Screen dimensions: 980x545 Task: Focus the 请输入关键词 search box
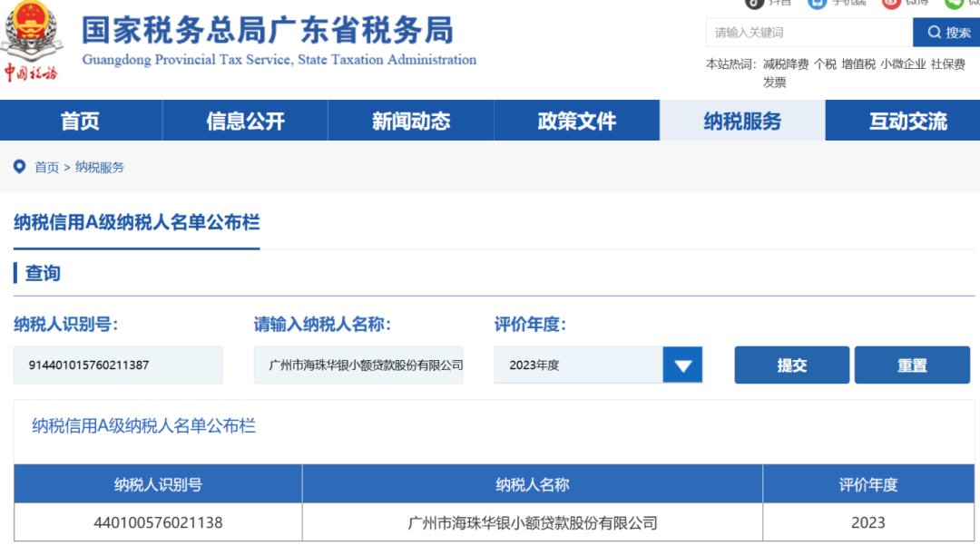tap(809, 33)
